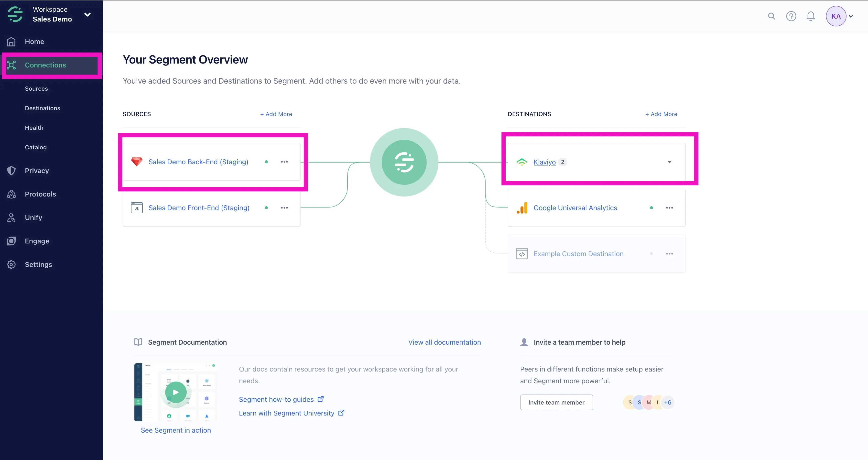
Task: Open the help question mark icon
Action: tap(791, 16)
